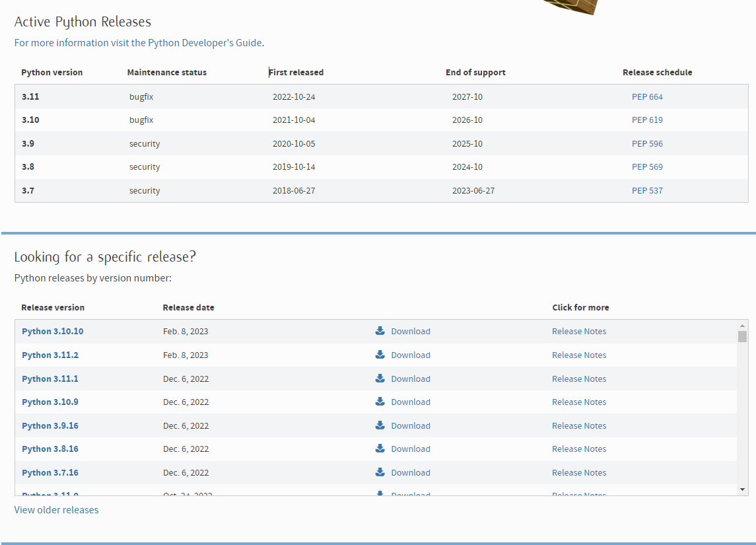This screenshot has width=756, height=545.
Task: Click first released date 2020-10-05
Action: tap(294, 144)
